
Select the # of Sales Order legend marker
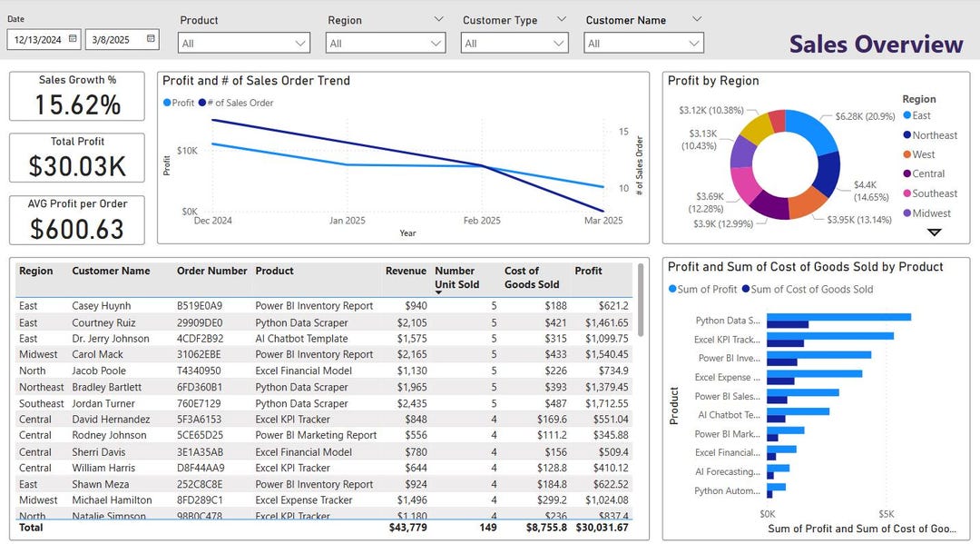[x=202, y=103]
